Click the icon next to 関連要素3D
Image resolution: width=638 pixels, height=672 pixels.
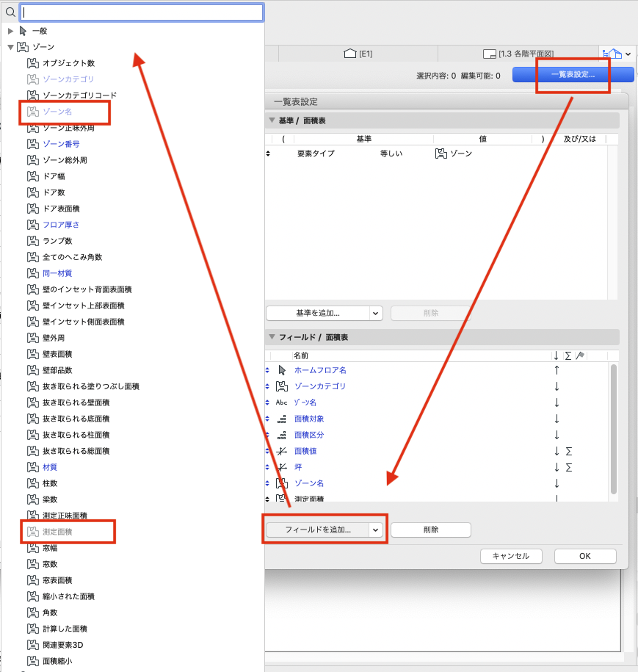(33, 645)
